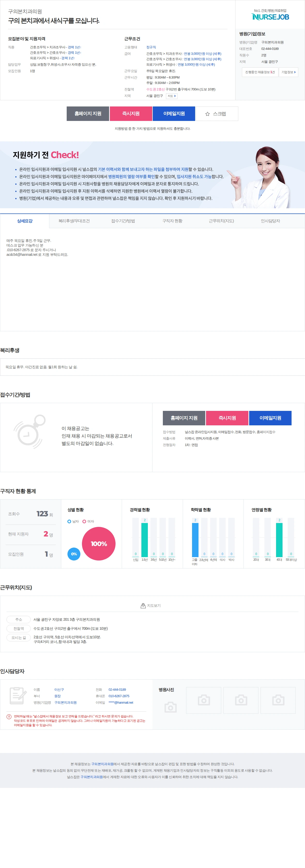
Task: Click the top pink 즉시지원 button
Action: click(x=131, y=113)
